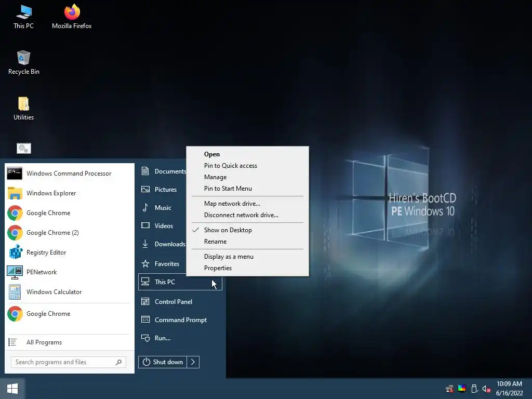Screen dimensions: 532x399
Task: Choose Open in context menu
Action: pyautogui.click(x=247, y=154)
